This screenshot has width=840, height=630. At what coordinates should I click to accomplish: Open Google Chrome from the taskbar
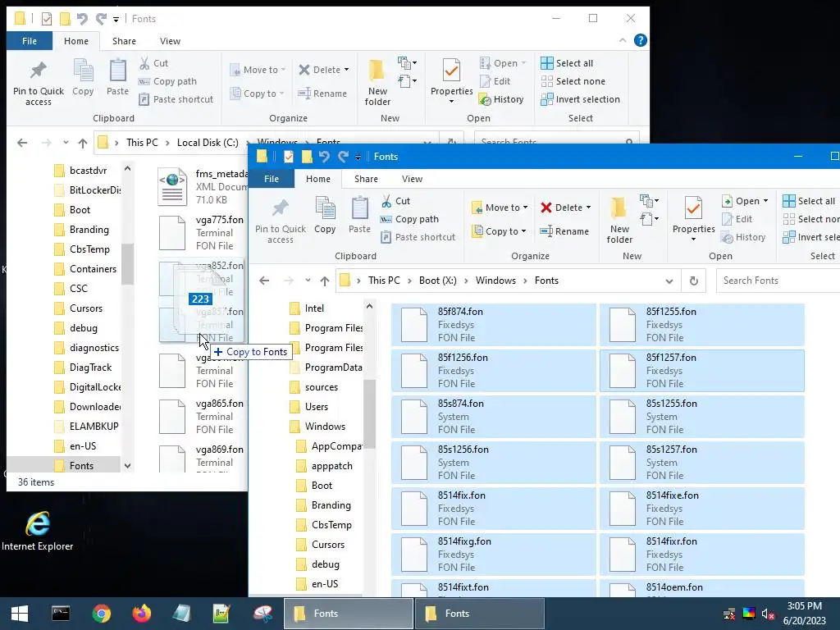pos(101,614)
